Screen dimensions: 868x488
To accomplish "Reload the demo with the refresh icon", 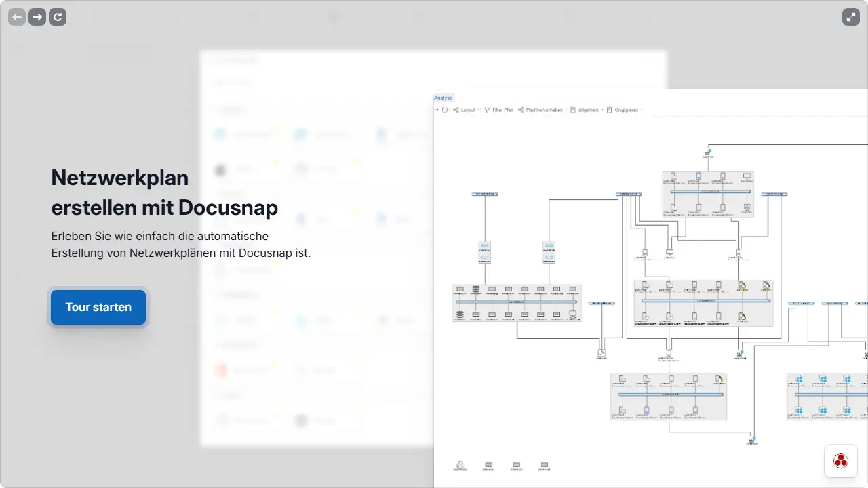I will pos(58,17).
